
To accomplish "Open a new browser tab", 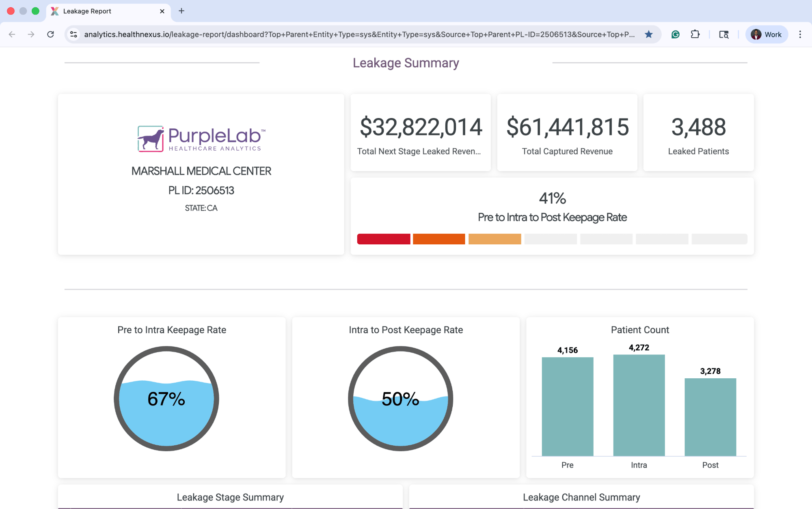I will pyautogui.click(x=181, y=11).
